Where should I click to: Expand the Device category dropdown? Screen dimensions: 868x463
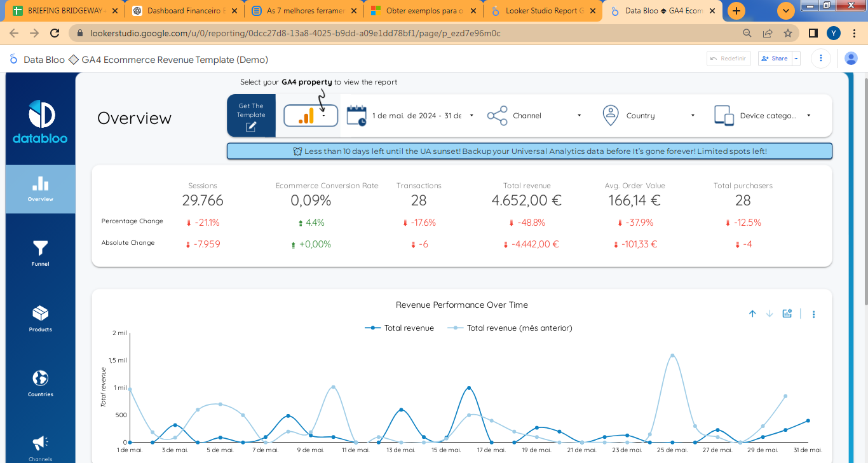tap(808, 115)
